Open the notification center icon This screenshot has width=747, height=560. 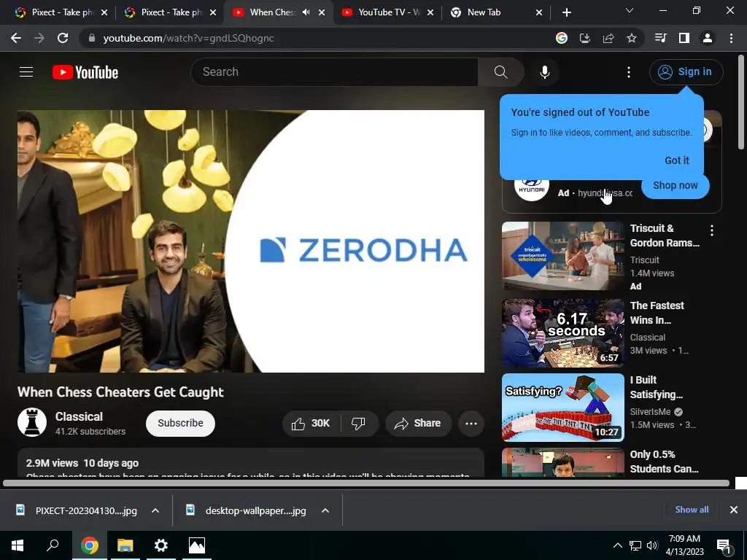[x=724, y=545]
